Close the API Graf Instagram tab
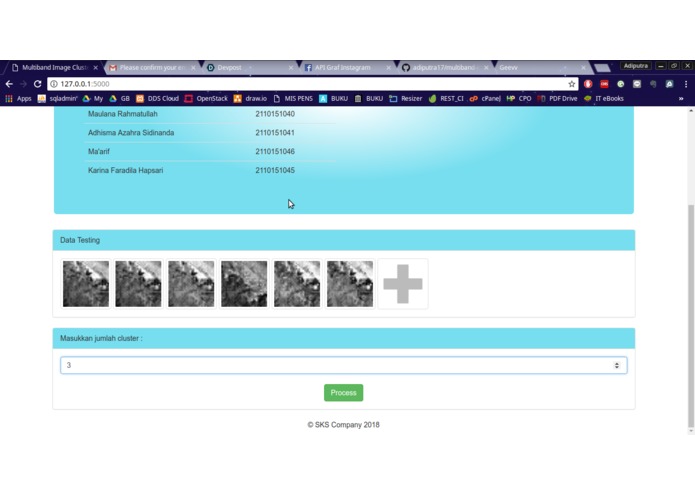 click(388, 67)
